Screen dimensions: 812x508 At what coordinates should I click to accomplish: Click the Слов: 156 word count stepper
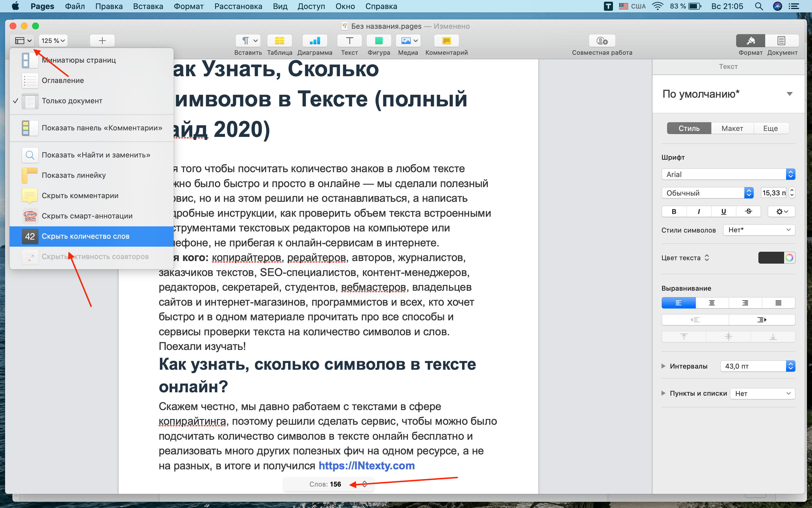364,484
